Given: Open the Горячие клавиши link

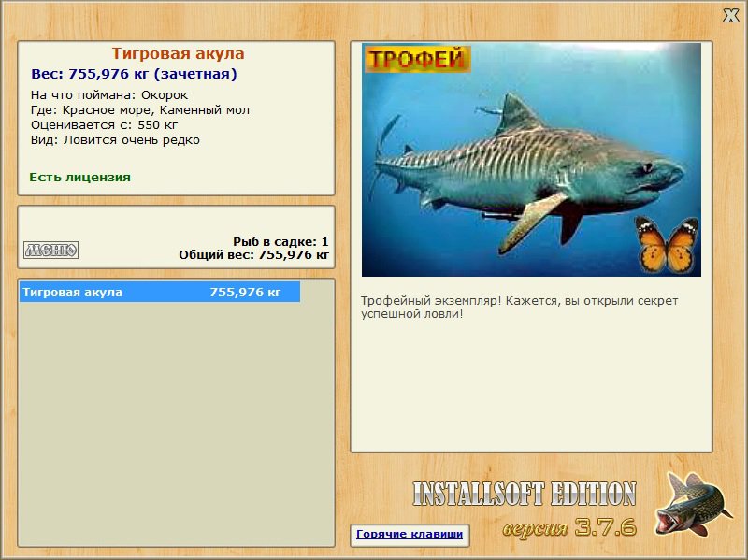Looking at the screenshot, I should [410, 534].
